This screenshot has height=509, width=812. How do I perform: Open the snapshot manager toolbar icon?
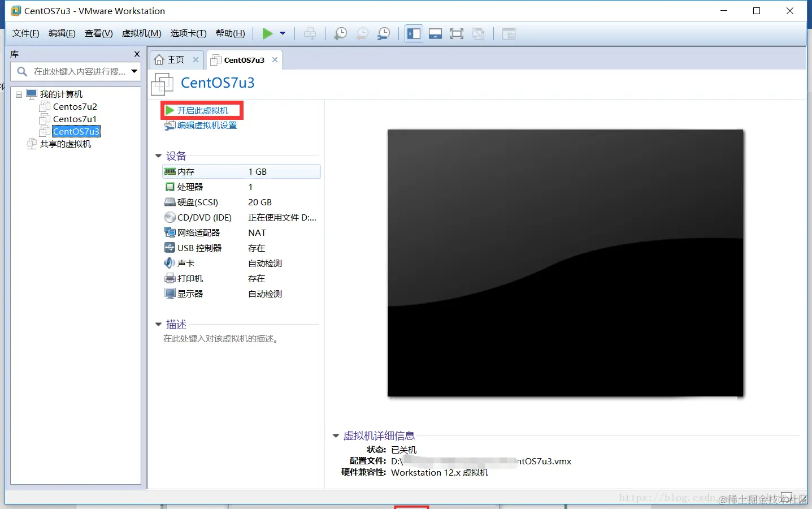coord(384,33)
